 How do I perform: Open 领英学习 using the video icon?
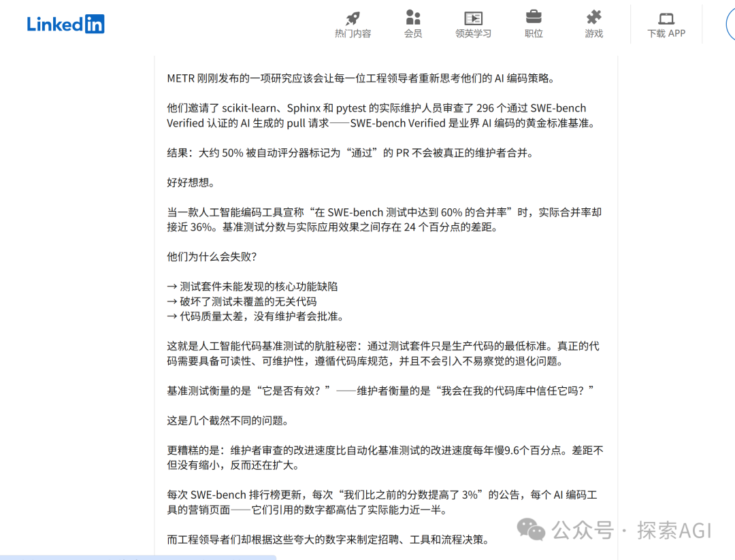pos(473,18)
